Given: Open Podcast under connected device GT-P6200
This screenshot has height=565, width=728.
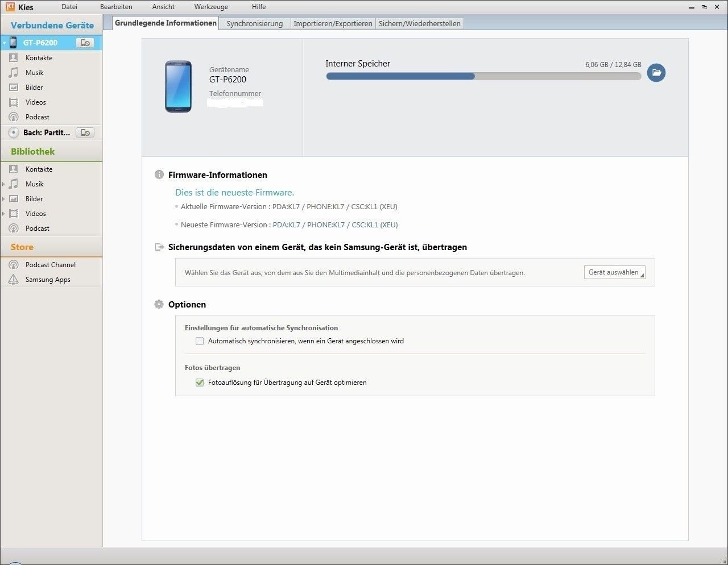Looking at the screenshot, I should point(37,117).
